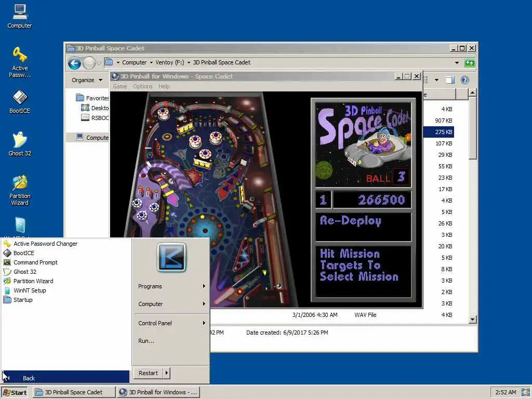Switch to 3D Pinball for Windows taskbar button
This screenshot has width=532, height=399.
(x=158, y=392)
